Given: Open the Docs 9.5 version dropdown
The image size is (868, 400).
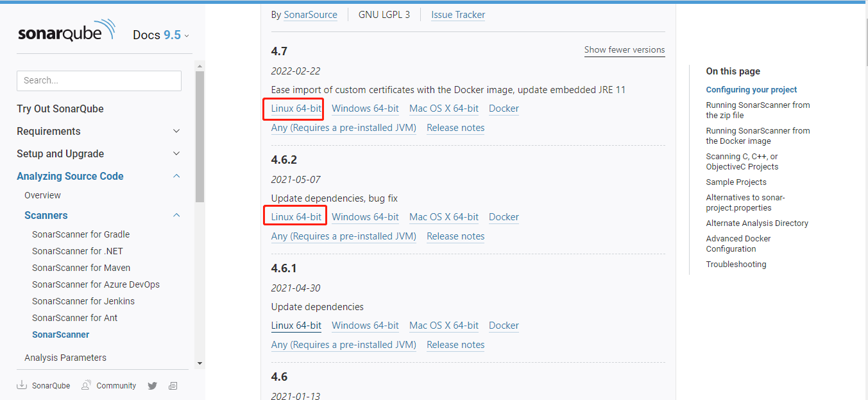Looking at the screenshot, I should (x=160, y=35).
